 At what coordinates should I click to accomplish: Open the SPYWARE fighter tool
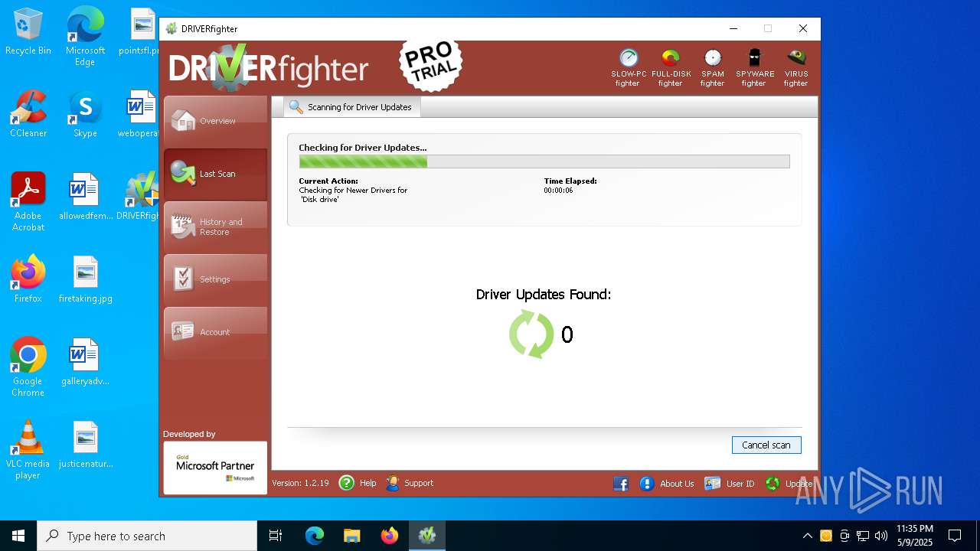pos(755,67)
